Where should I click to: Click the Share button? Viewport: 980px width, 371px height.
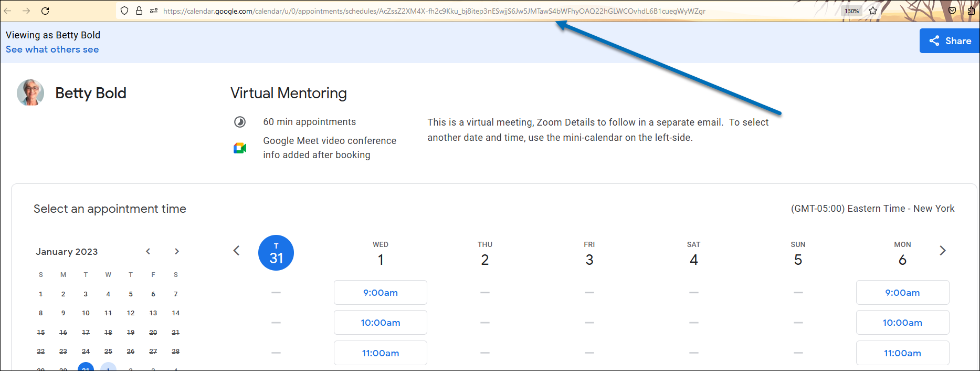click(950, 40)
